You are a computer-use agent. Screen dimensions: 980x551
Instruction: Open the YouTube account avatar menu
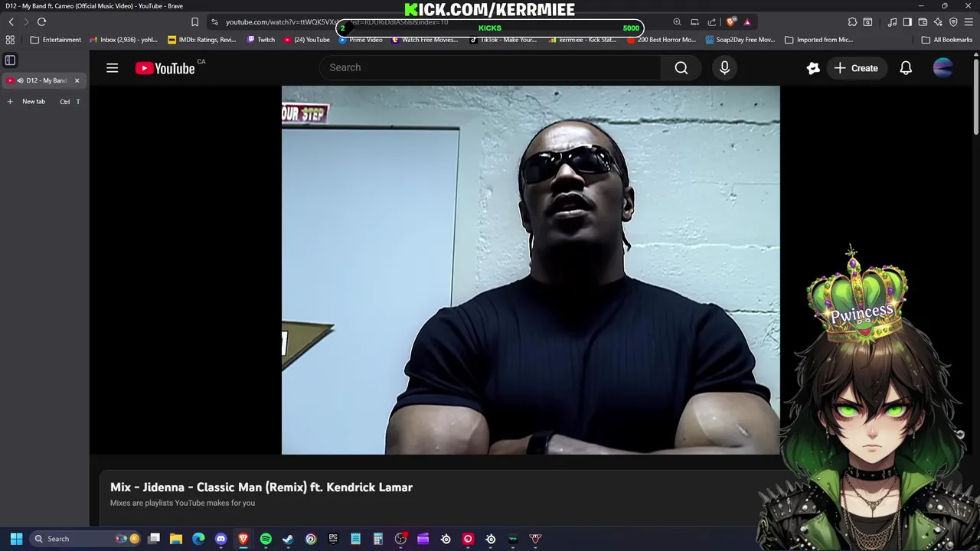pos(943,68)
